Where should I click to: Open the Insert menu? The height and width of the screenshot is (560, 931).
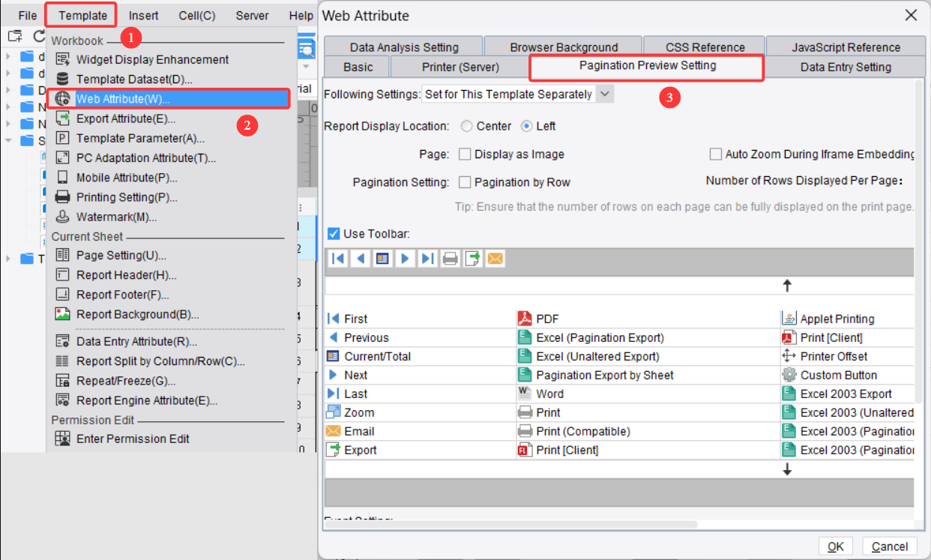(143, 15)
